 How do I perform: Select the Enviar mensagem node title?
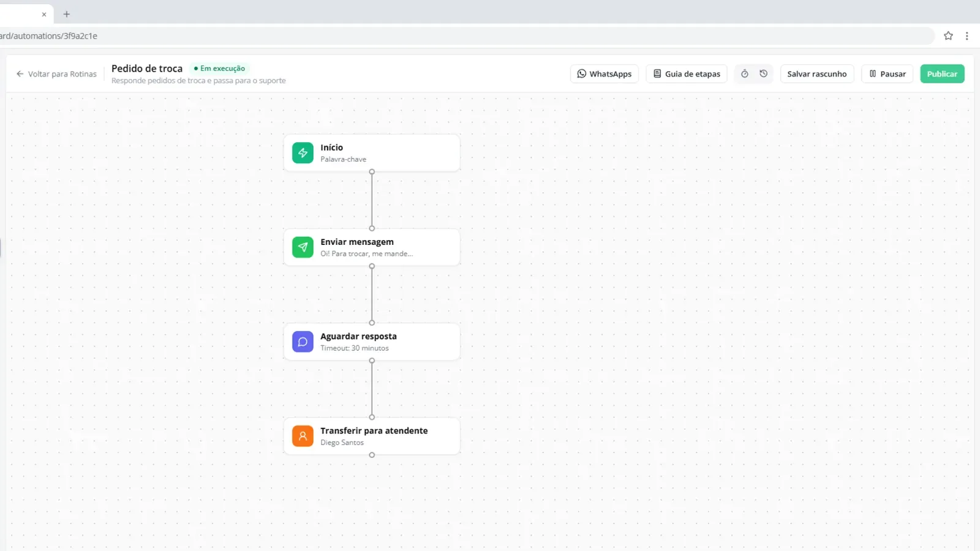[357, 242]
